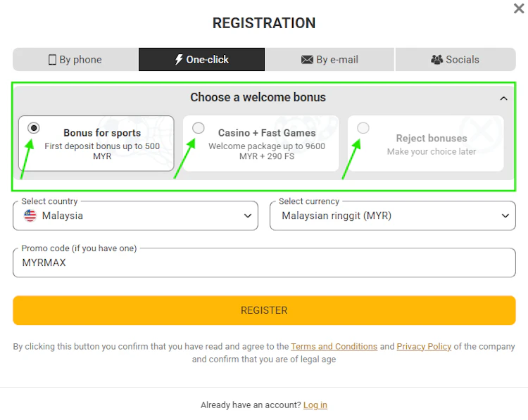
Task: Collapse the welcome bonus section chevron
Action: click(x=503, y=98)
